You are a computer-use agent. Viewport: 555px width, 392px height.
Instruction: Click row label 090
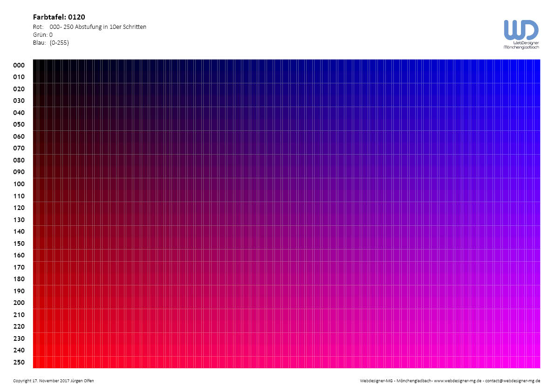point(19,172)
